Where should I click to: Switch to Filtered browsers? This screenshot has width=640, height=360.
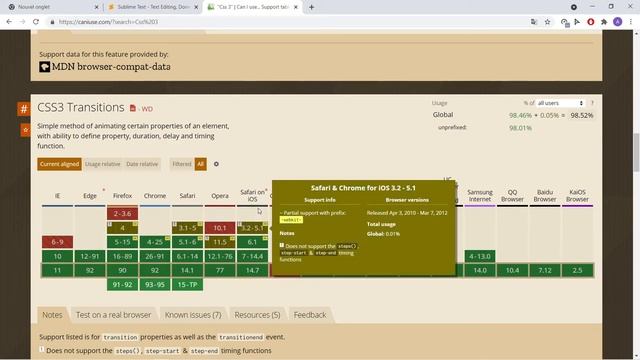[182, 164]
